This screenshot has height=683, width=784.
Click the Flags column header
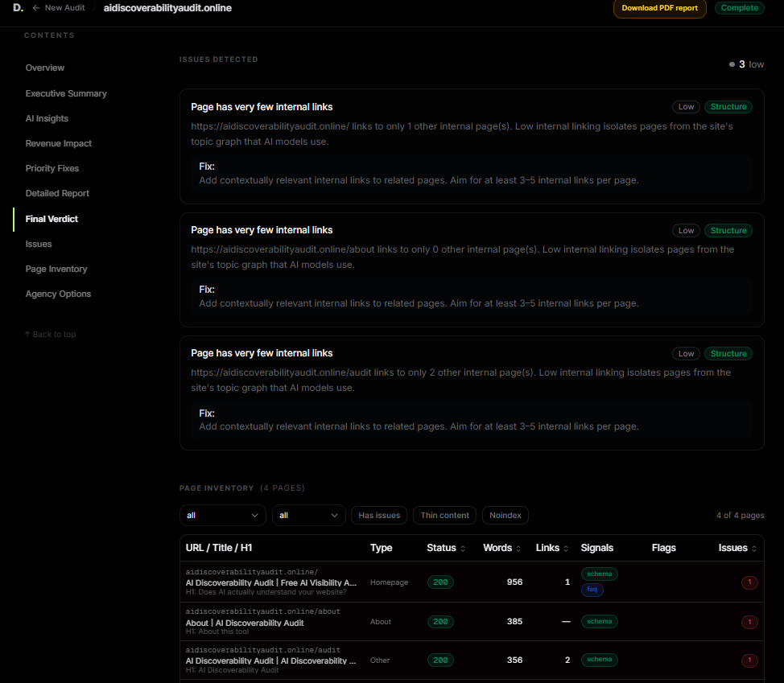pyautogui.click(x=663, y=548)
